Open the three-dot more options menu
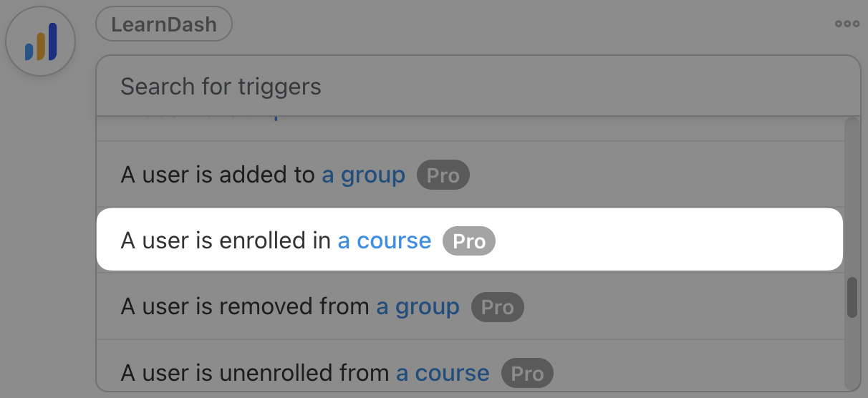 click(x=847, y=24)
